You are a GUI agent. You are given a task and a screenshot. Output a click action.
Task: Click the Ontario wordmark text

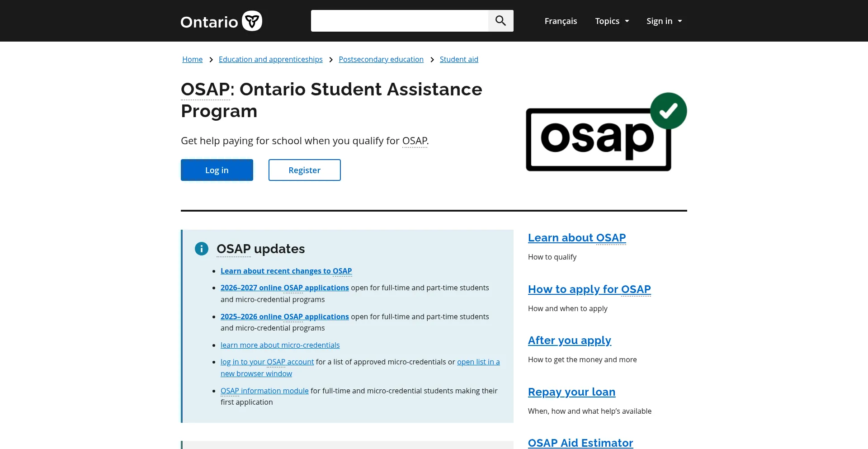[x=209, y=22]
